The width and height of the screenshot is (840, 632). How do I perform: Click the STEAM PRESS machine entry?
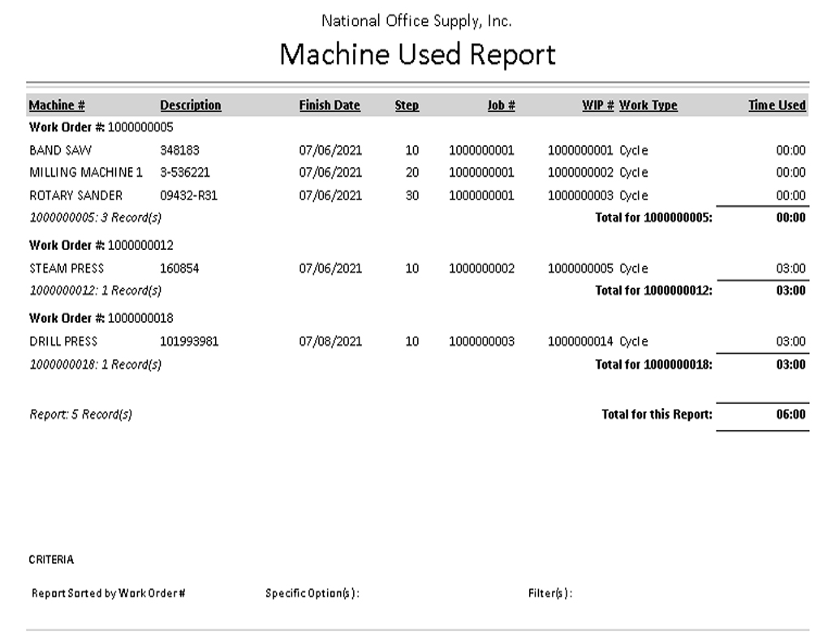pos(67,269)
